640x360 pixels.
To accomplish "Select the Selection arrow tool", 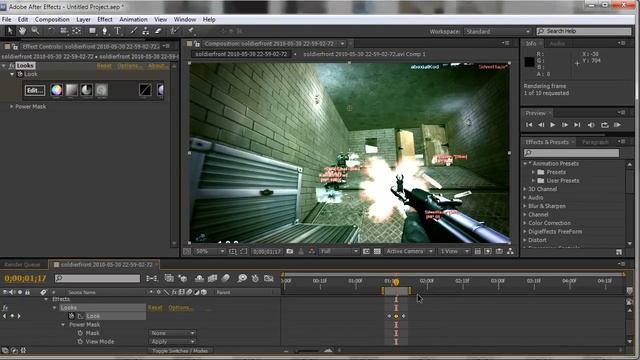I will 10,31.
